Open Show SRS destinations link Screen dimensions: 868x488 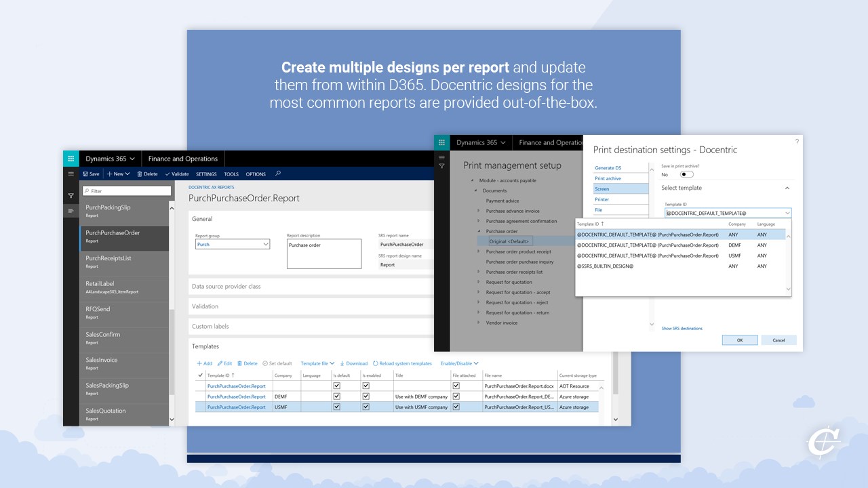[682, 328]
